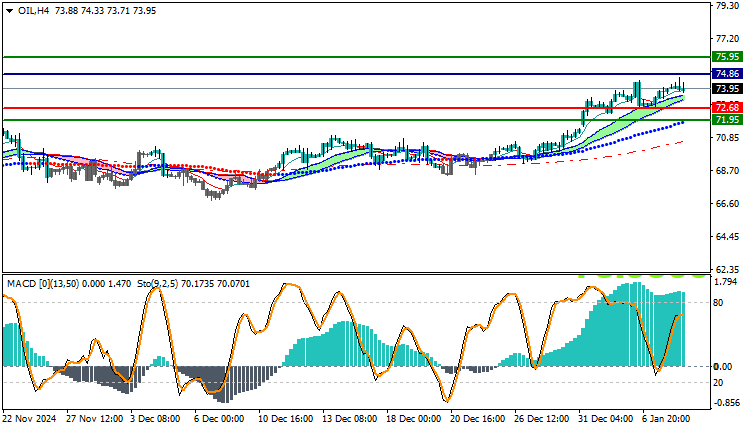
Task: Click the 31 Dec 04:00 time label
Action: coord(606,419)
